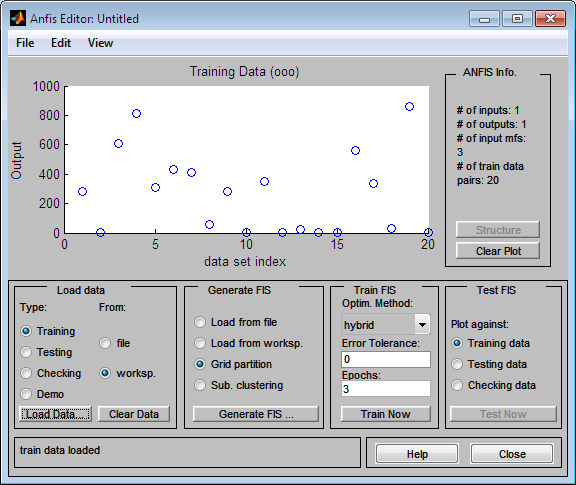The image size is (576, 485).
Task: Open the Edit menu
Action: tap(61, 43)
